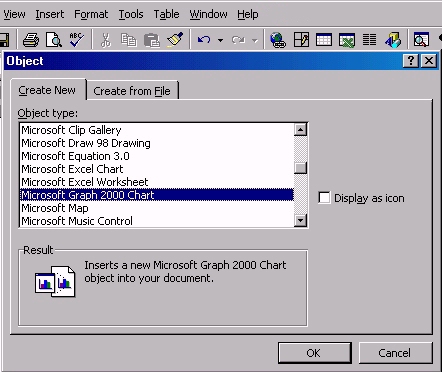Click the Undo arrow icon
The width and height of the screenshot is (442, 372).
[x=204, y=40]
